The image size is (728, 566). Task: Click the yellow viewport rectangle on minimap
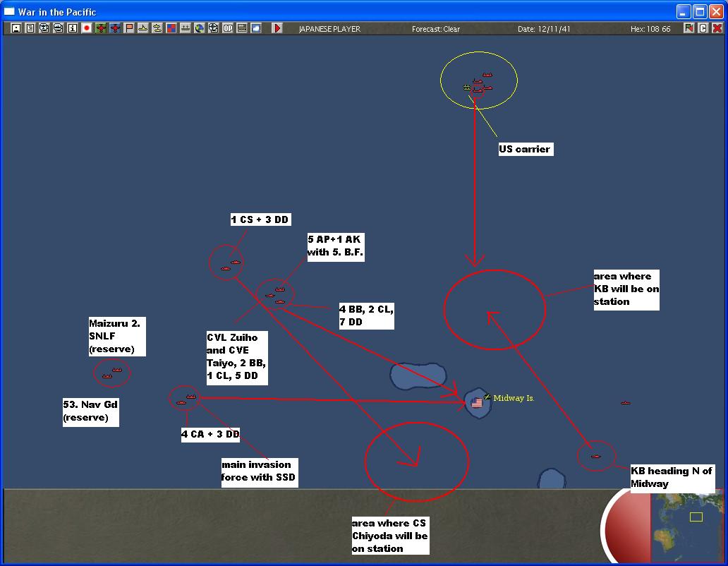point(696,517)
